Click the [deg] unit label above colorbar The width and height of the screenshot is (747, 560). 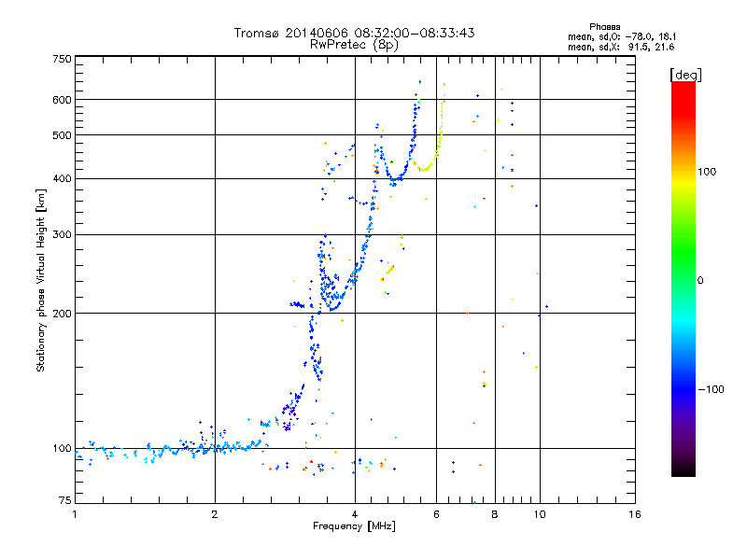click(x=685, y=75)
